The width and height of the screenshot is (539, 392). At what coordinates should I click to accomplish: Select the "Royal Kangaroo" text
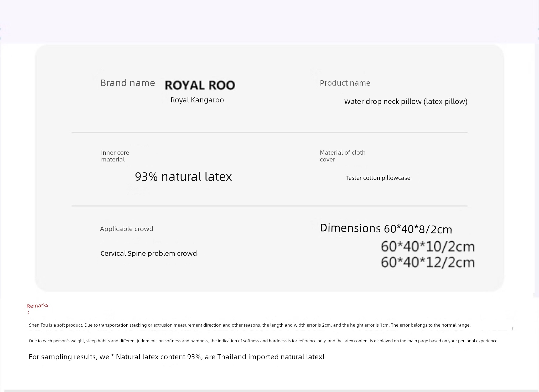[197, 100]
